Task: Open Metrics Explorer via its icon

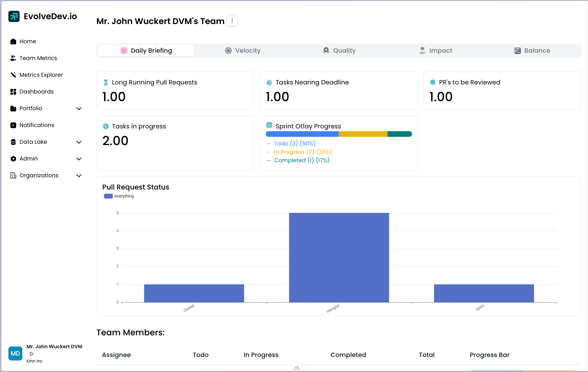Action: point(13,75)
